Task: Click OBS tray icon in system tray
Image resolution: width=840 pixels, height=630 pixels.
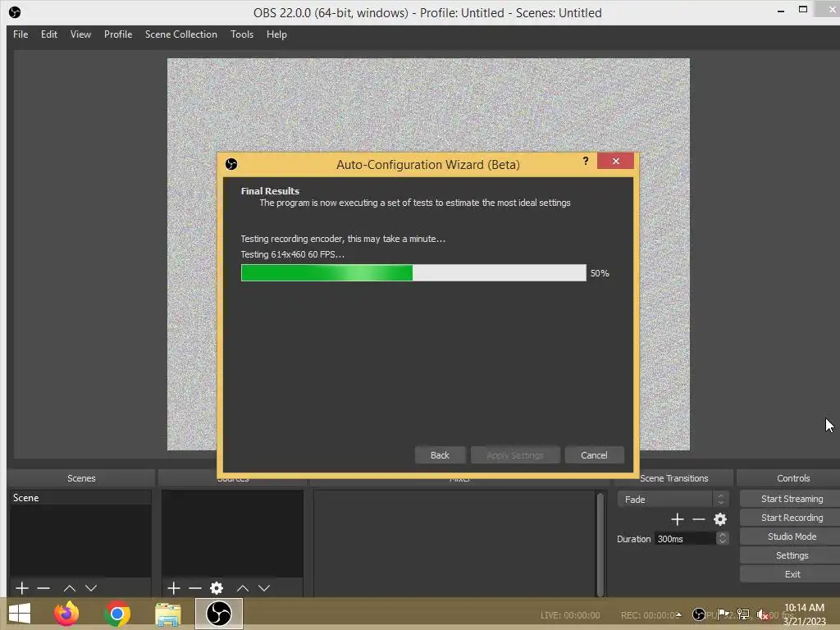Action: point(699,614)
